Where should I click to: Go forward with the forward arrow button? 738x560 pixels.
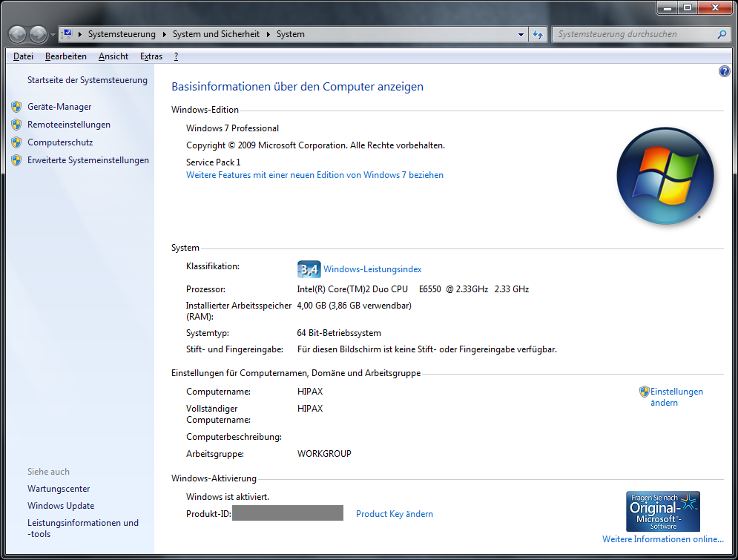38,34
